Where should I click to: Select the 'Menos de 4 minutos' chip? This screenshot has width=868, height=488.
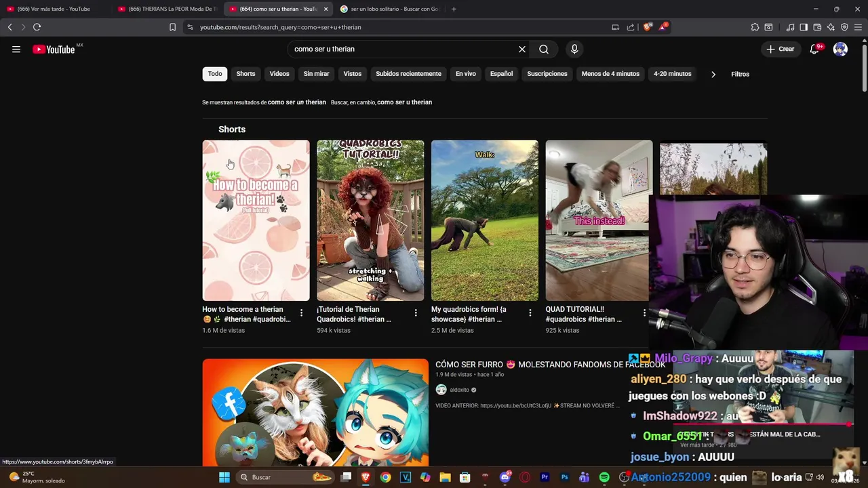coord(610,74)
